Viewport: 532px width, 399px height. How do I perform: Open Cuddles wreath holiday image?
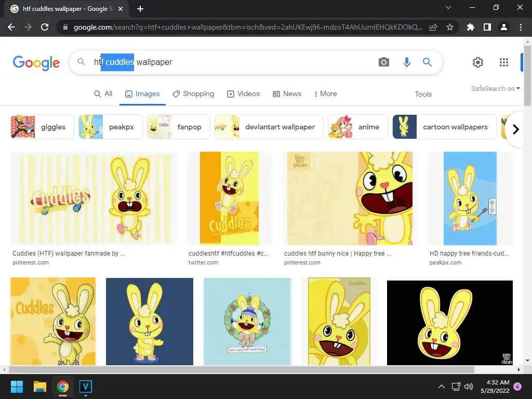click(247, 322)
